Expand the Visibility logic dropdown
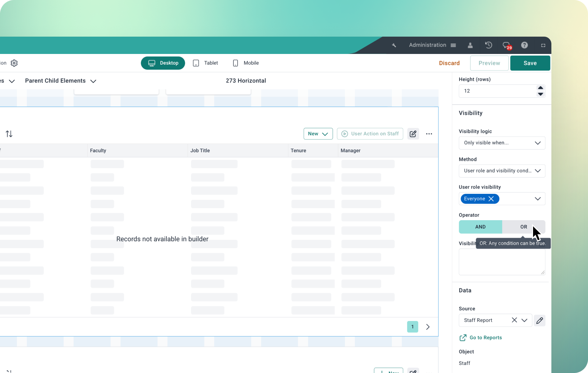The width and height of the screenshot is (588, 373). click(502, 143)
